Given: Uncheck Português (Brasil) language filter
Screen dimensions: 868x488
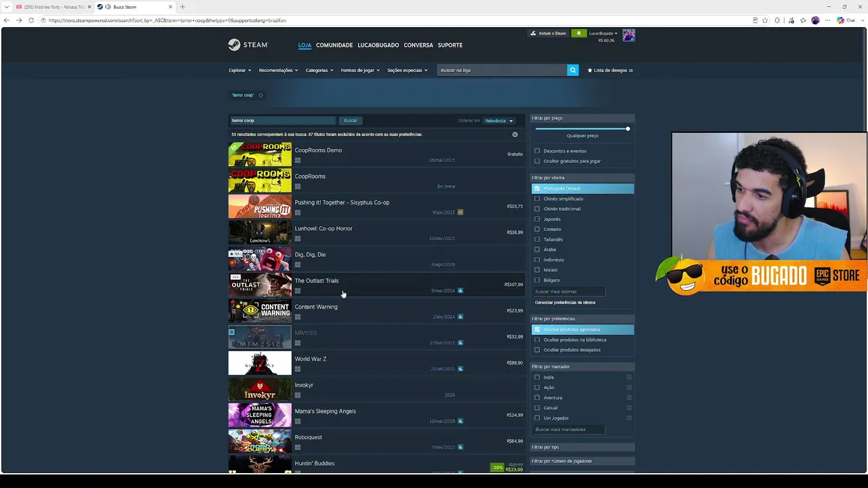Looking at the screenshot, I should [x=537, y=188].
